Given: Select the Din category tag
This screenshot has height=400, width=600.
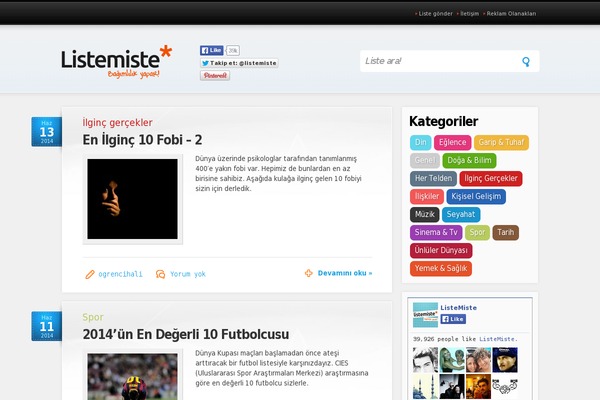Looking at the screenshot, I should point(421,142).
